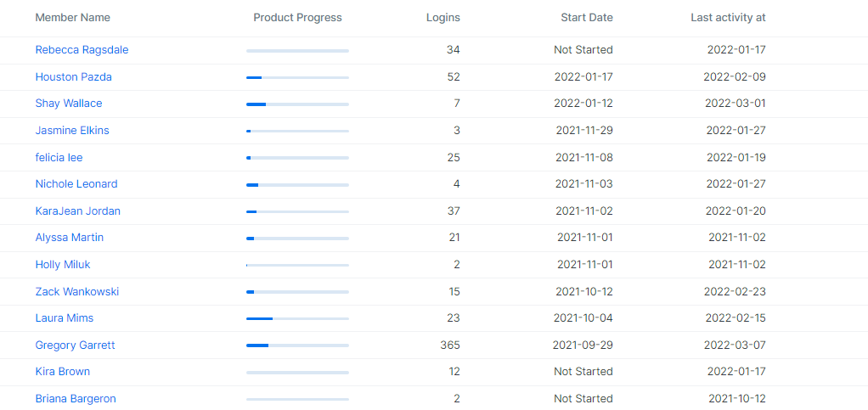Click Alyssa Martin member link
Viewport: 868px width, 410px height.
69,238
